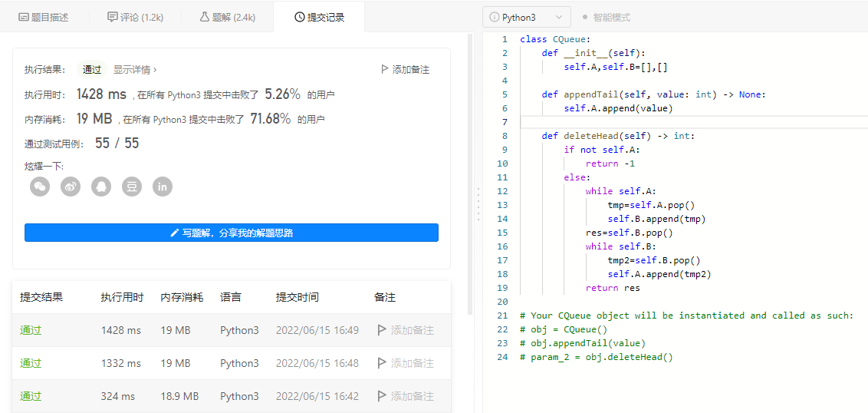Image resolution: width=868 pixels, height=413 pixels.
Task: Open the 324 ms 通过 submission link
Action: 31,396
